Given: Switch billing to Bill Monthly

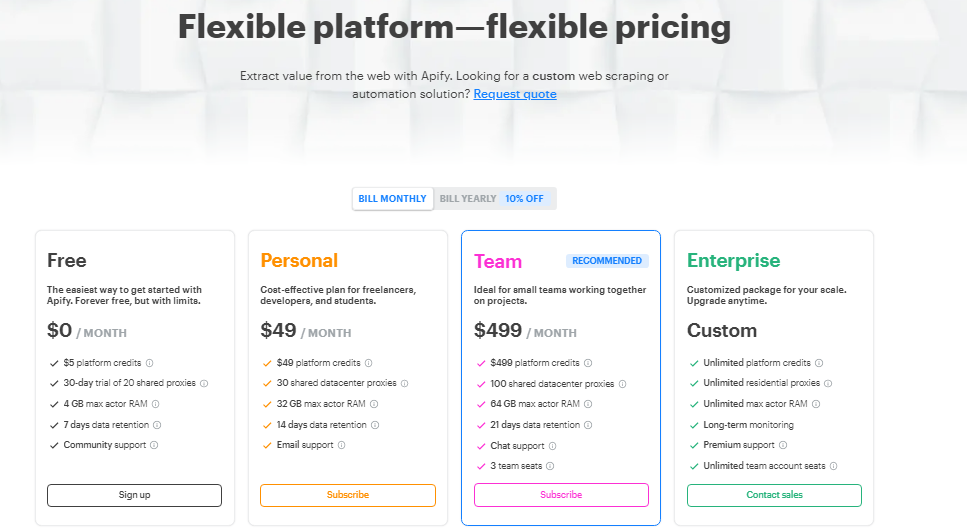Looking at the screenshot, I should coord(393,199).
